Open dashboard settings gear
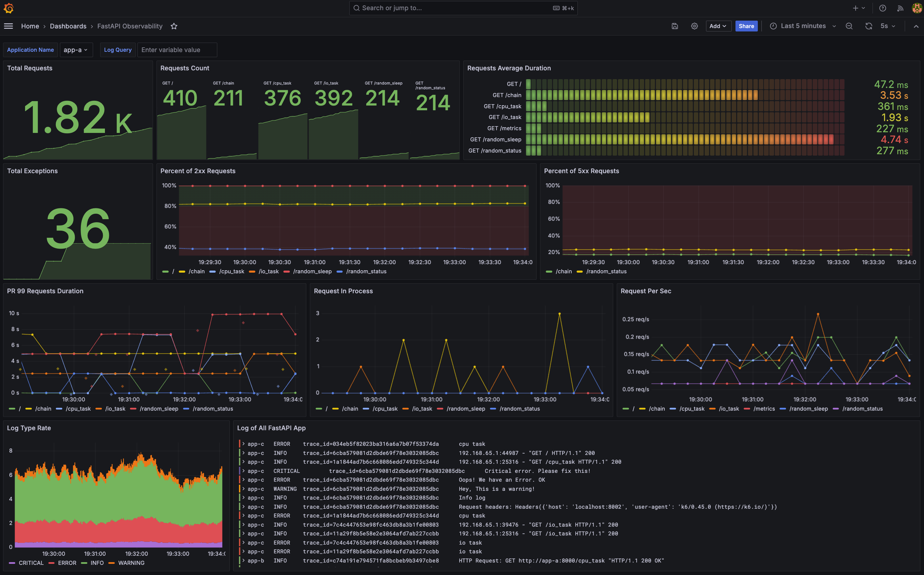Image resolution: width=924 pixels, height=575 pixels. coord(694,26)
